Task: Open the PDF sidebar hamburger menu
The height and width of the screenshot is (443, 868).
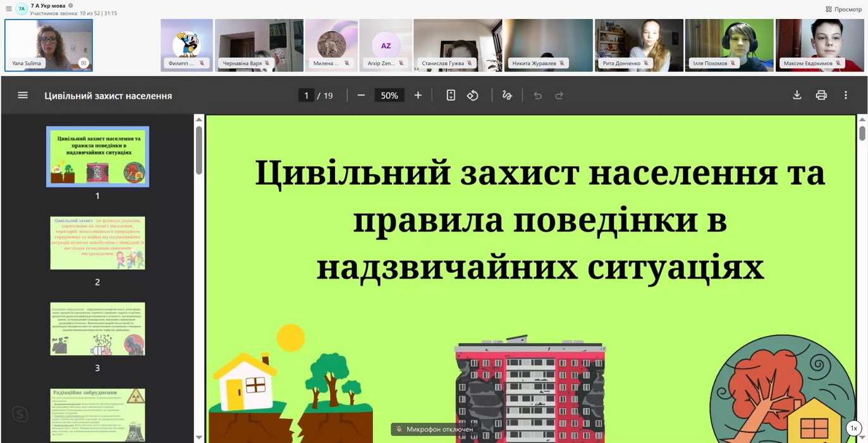Action: click(x=23, y=96)
